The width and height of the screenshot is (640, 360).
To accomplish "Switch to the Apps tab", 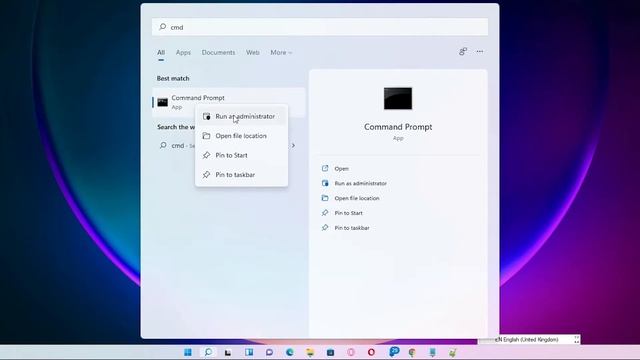I will tap(183, 53).
